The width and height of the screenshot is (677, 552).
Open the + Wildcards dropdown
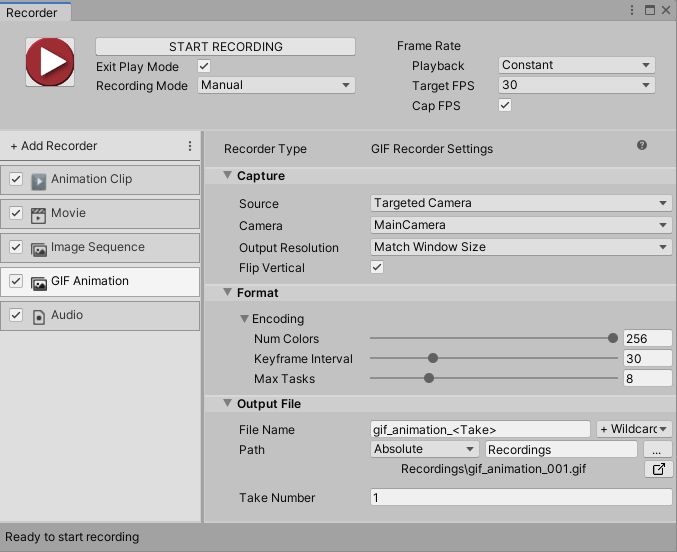pos(634,429)
